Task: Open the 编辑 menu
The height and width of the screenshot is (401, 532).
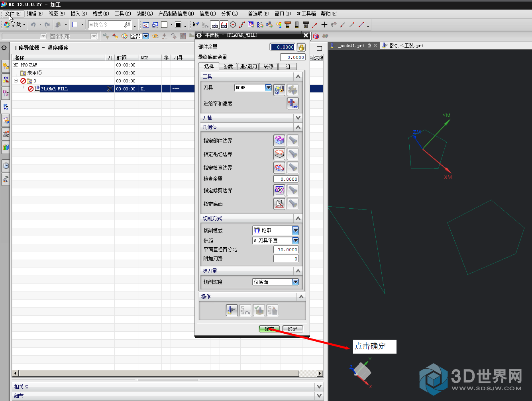Action: click(x=35, y=14)
